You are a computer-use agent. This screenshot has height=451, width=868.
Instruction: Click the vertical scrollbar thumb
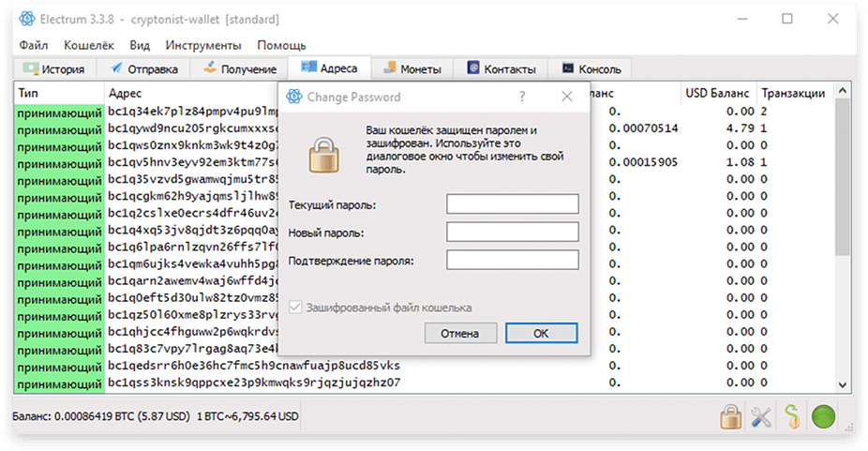coord(842,177)
